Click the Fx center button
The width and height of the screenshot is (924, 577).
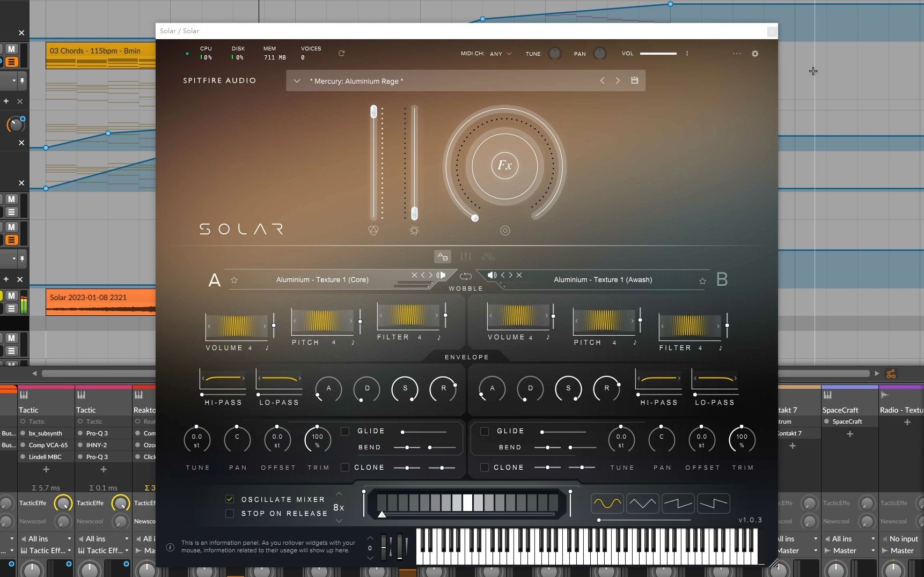(504, 165)
